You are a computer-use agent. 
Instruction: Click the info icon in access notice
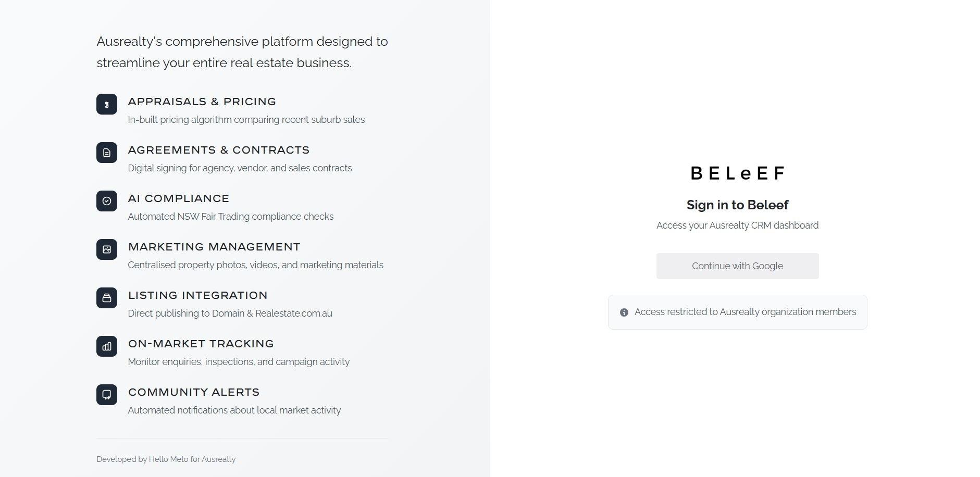click(x=624, y=312)
